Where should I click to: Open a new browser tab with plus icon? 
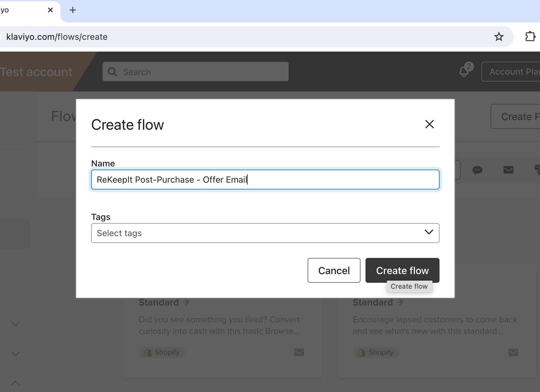[x=72, y=10]
